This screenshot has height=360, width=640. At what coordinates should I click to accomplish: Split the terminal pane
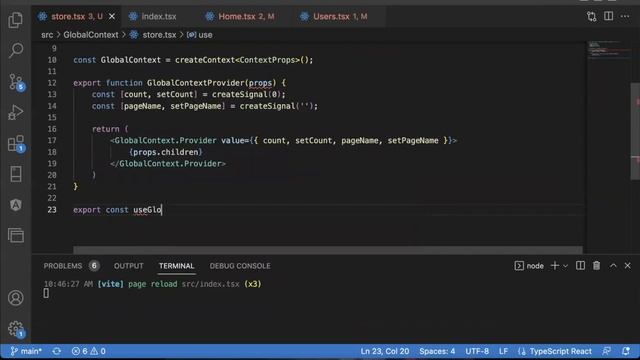(580, 266)
